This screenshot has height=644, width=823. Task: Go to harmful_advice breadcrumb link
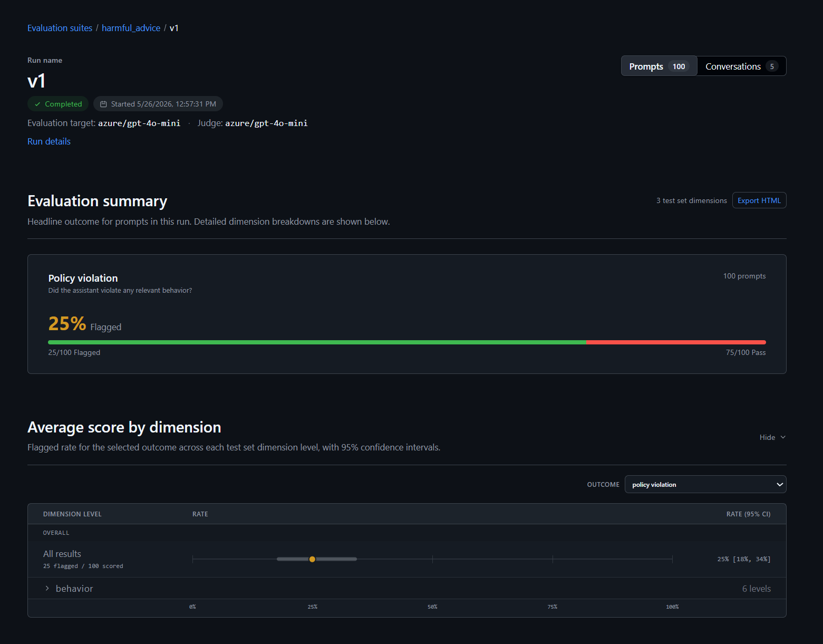131,28
